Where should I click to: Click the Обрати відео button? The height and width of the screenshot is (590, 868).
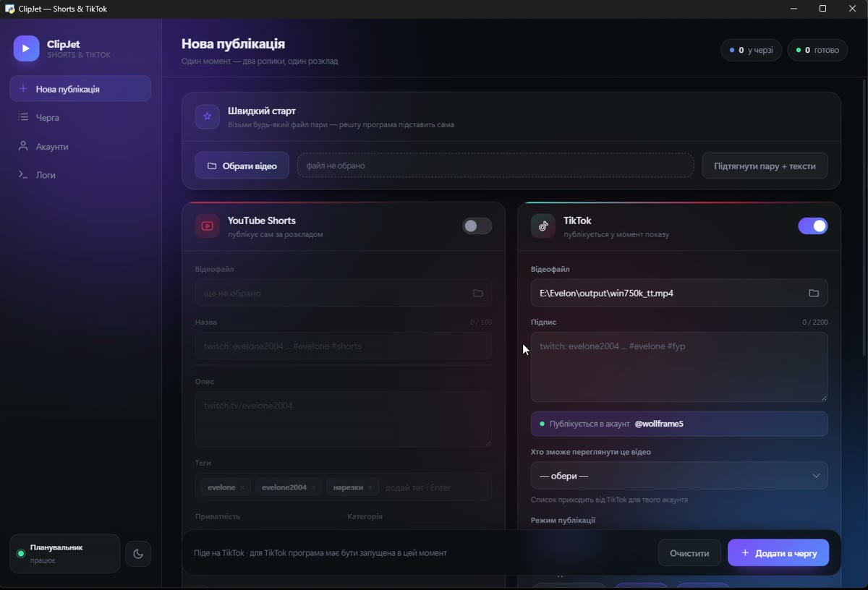[242, 166]
